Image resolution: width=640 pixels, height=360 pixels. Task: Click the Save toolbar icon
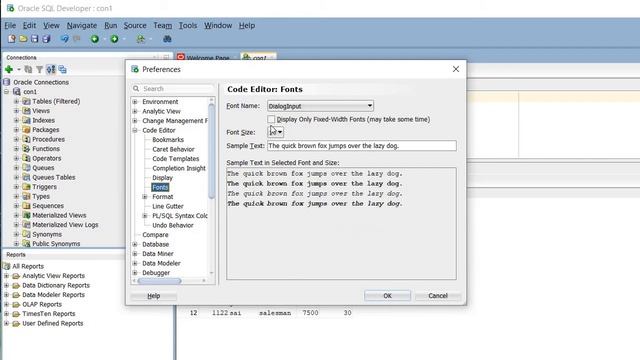[x=35, y=39]
